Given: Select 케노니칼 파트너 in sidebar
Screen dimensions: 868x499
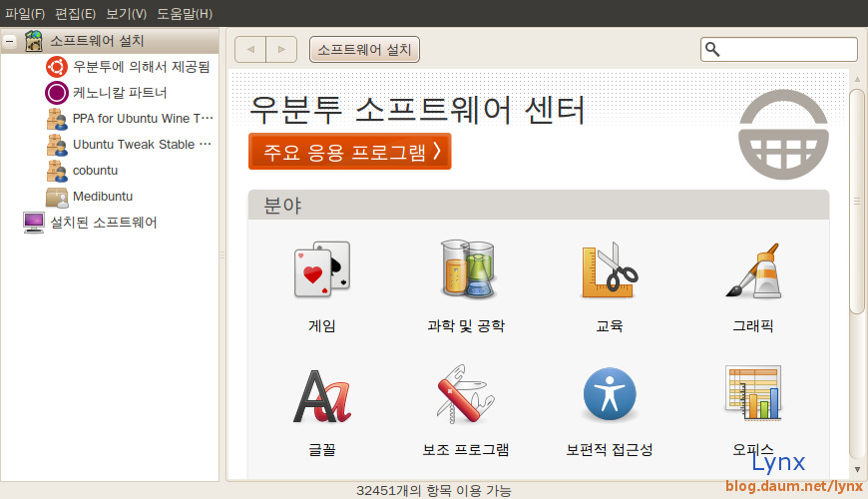Looking at the screenshot, I should pos(120,93).
